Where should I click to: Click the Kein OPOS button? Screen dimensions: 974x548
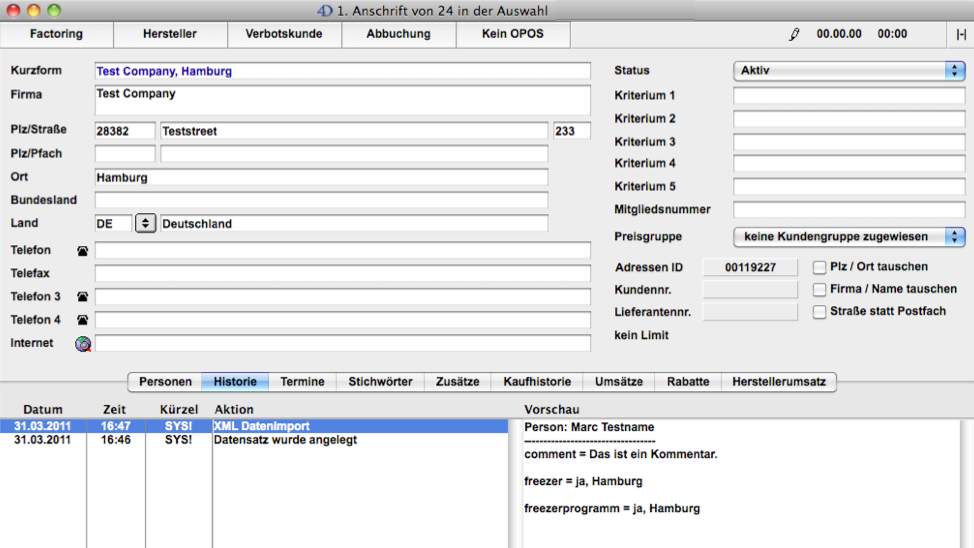513,34
